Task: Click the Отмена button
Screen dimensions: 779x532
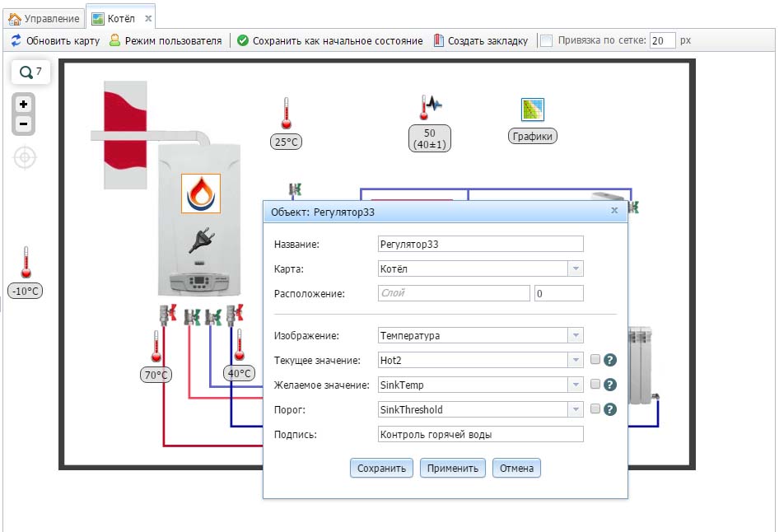Action: tap(516, 468)
